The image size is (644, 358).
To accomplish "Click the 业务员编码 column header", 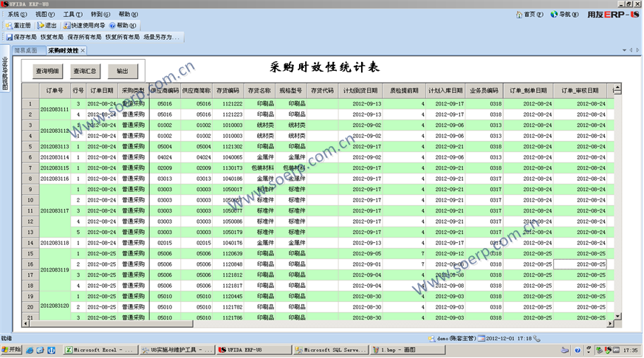I will click(484, 90).
